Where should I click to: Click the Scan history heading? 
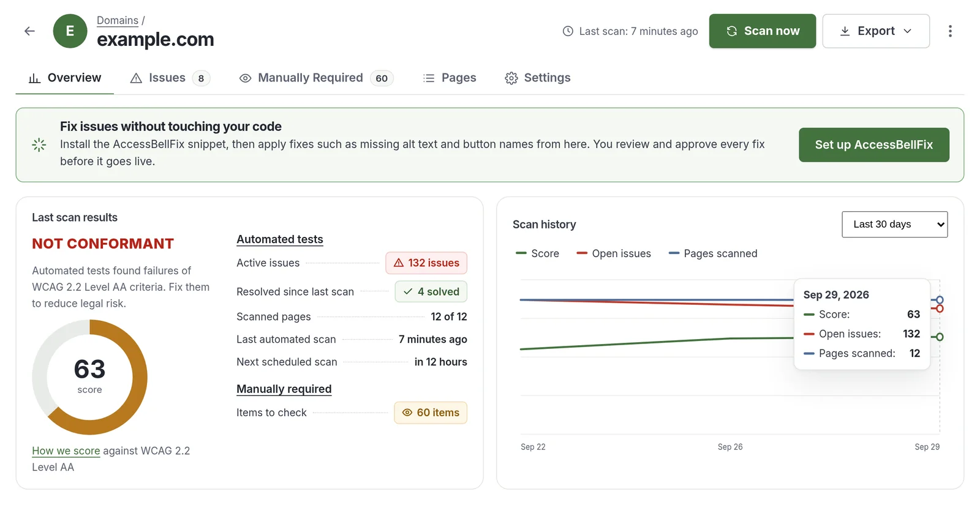545,225
